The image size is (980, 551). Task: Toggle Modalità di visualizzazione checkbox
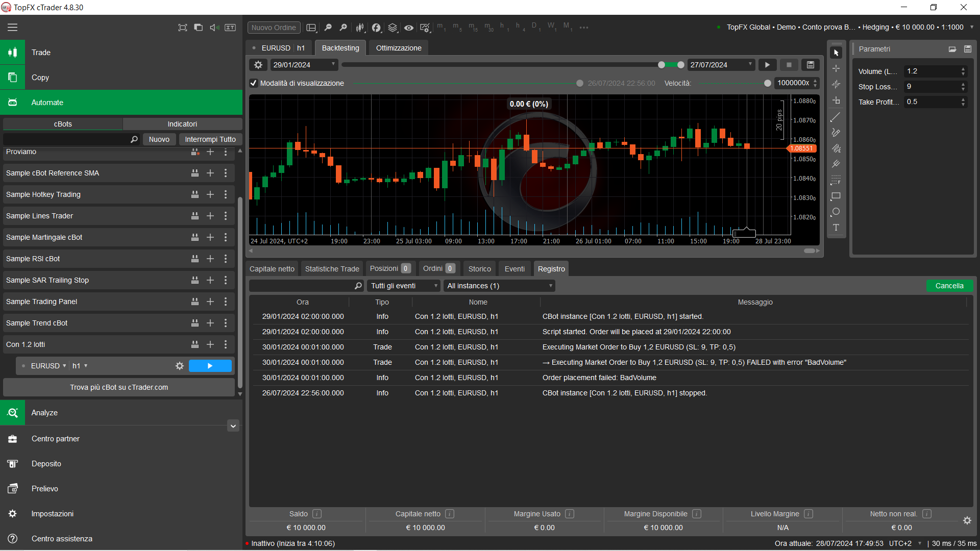pos(254,83)
